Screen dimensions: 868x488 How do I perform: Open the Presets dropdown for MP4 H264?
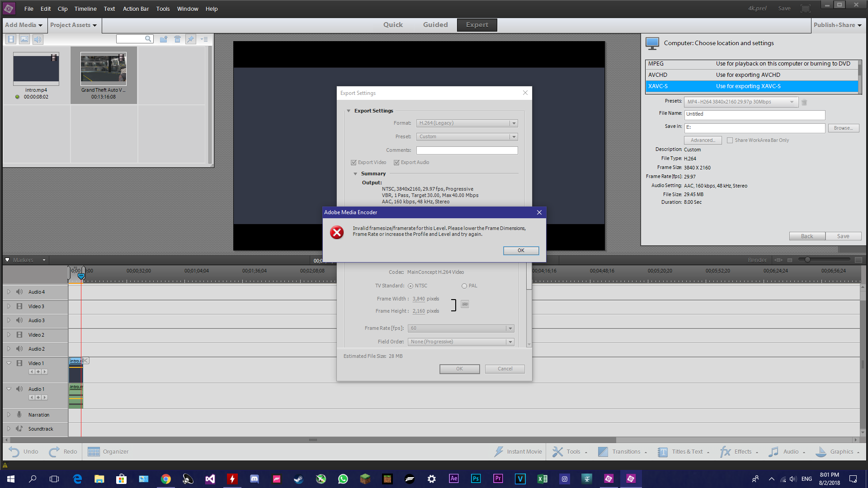click(791, 102)
